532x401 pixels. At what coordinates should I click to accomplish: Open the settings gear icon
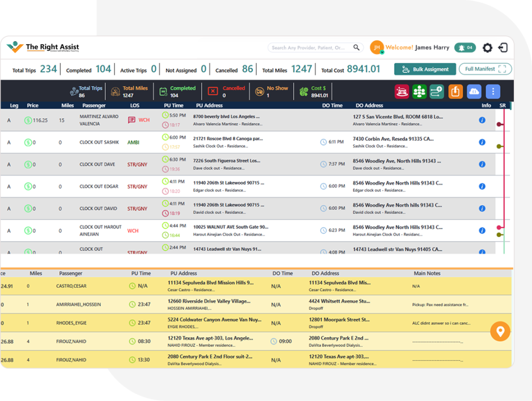pos(487,48)
